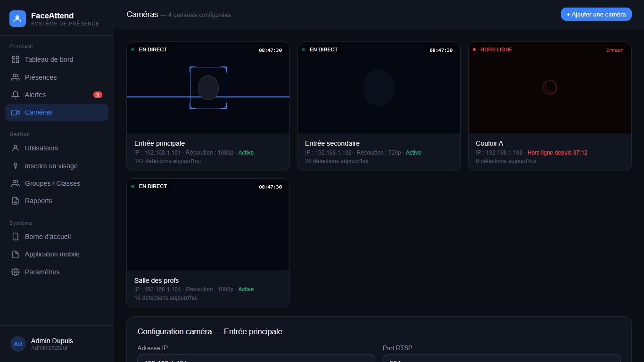Click the 'Erreur' label on Couloir A
Image resolution: width=644 pixels, height=362 pixels.
614,50
